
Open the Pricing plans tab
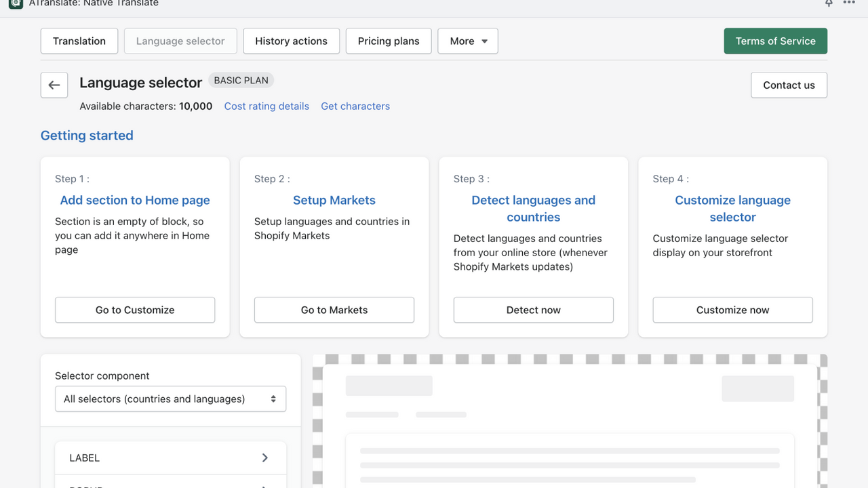388,41
